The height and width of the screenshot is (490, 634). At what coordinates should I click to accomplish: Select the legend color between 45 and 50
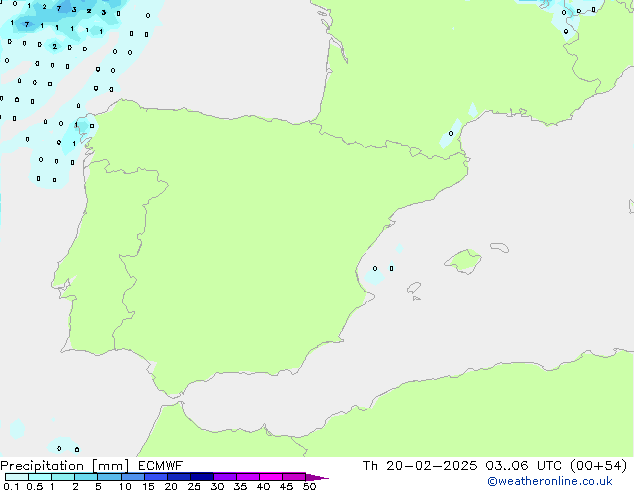[294, 477]
